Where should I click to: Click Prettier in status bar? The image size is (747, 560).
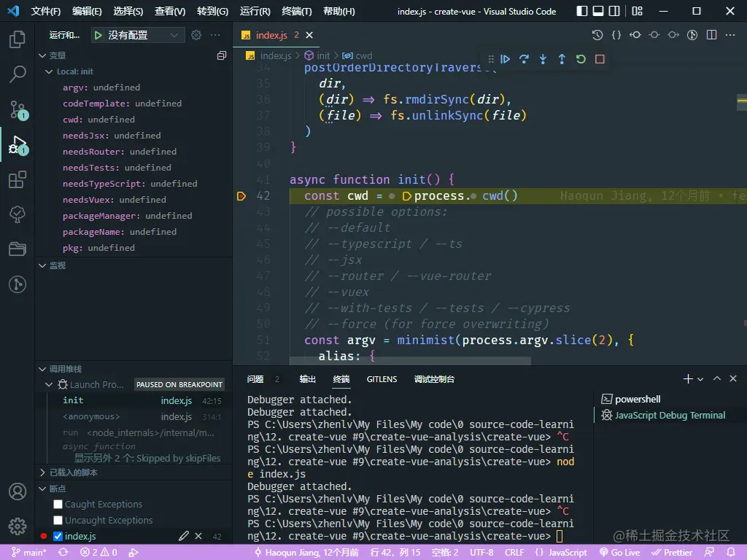(672, 553)
